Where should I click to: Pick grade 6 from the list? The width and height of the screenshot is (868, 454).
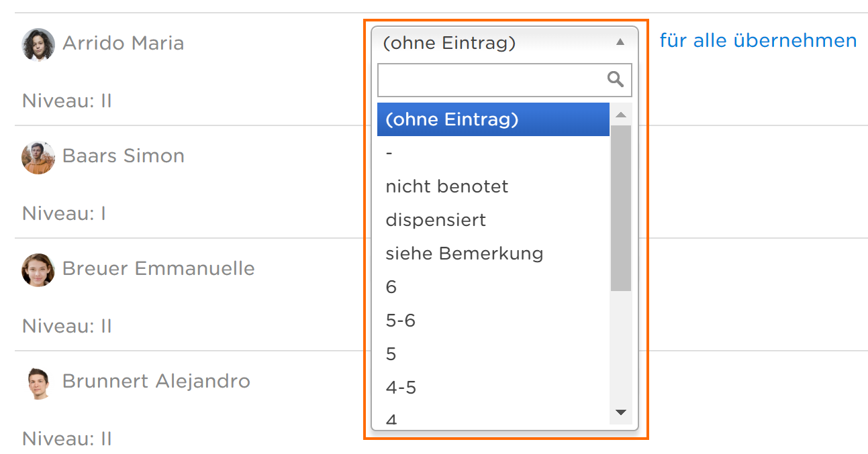(493, 287)
